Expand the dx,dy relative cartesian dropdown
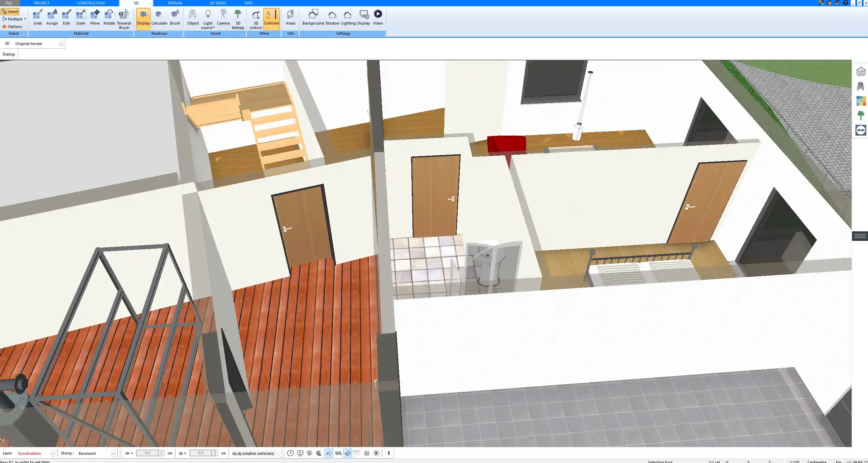The image size is (868, 463). pos(278,453)
